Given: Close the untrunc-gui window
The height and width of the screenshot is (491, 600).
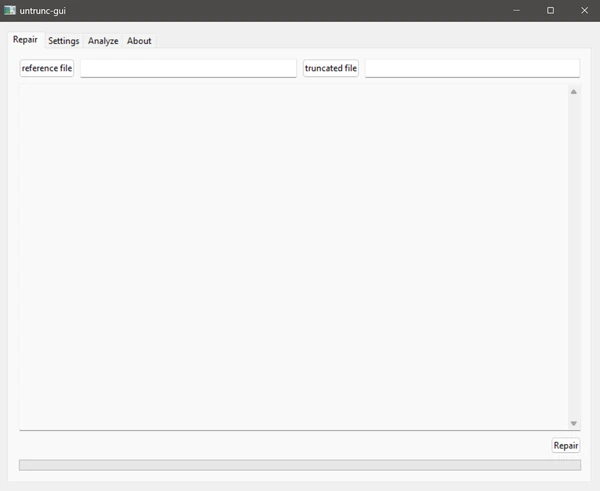Looking at the screenshot, I should pos(583,10).
